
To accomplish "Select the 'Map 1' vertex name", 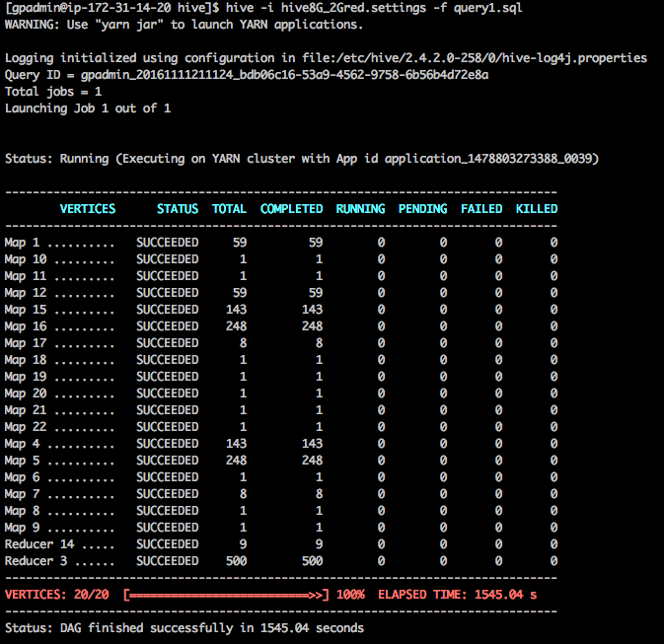I will (x=22, y=243).
